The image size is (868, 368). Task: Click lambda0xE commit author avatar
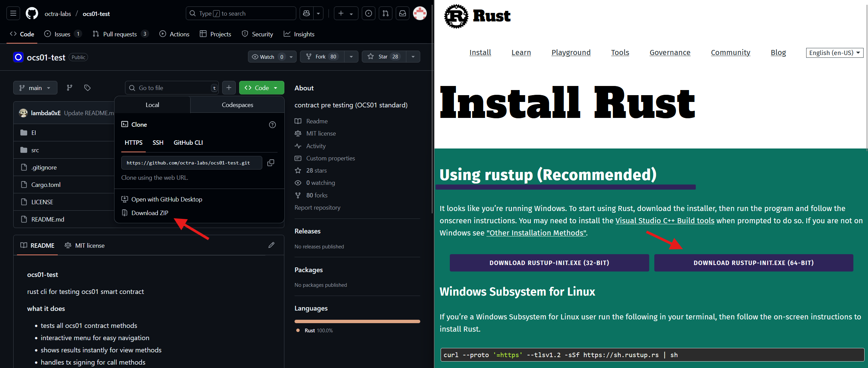click(23, 113)
